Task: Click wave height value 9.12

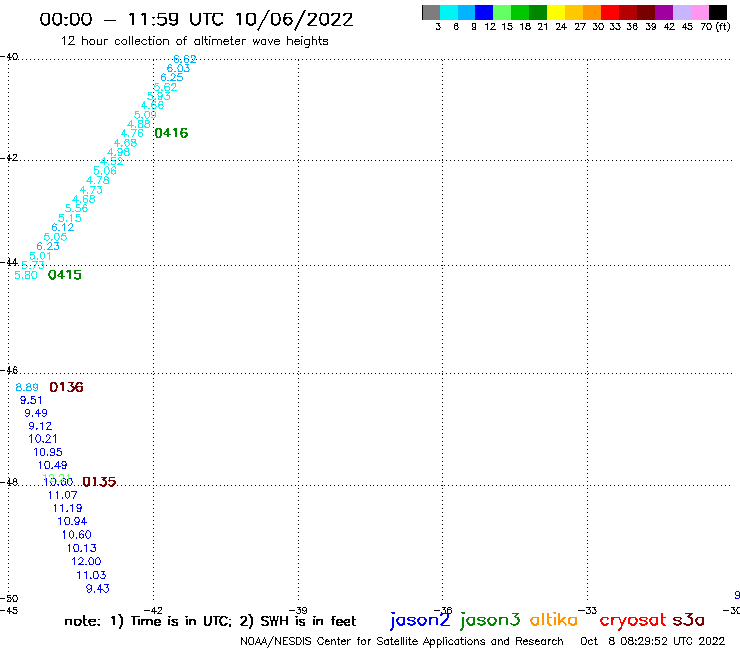Action: point(40,426)
